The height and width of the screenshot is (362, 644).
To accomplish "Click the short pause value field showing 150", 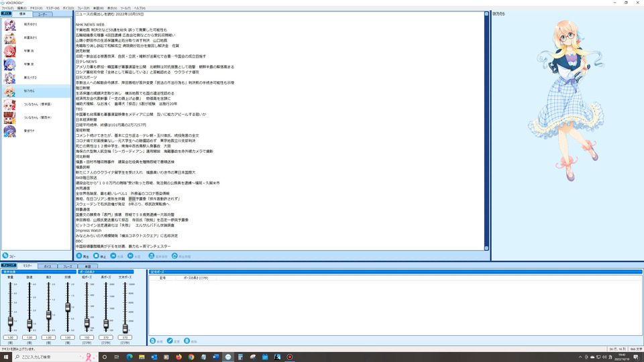I will pos(87,337).
